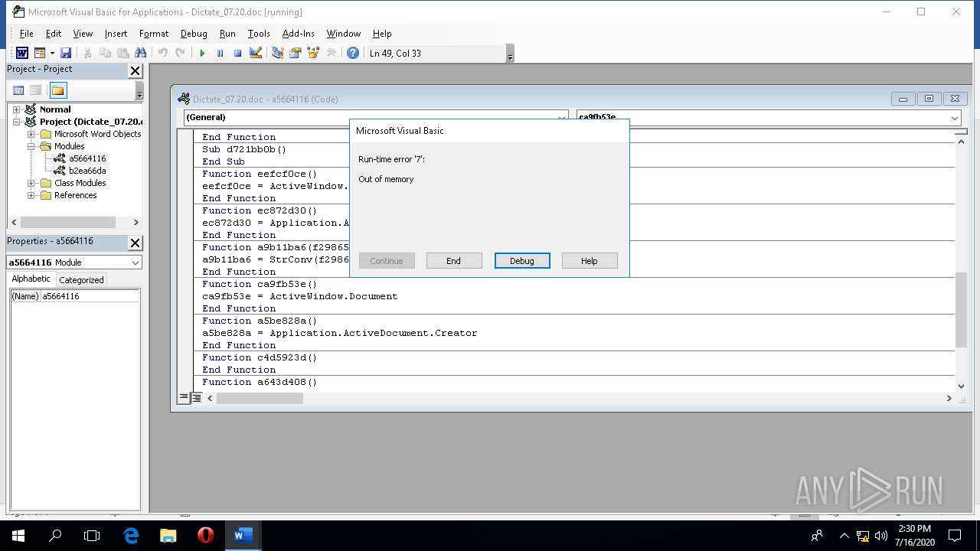
Task: Open Visual Basic Help question icon
Action: pyautogui.click(x=353, y=53)
